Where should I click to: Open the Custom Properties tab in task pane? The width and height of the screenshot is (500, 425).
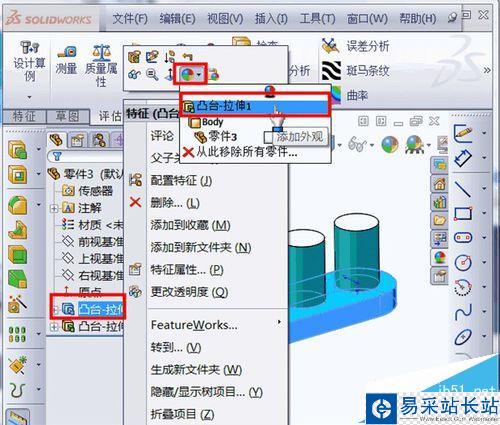coord(440,276)
